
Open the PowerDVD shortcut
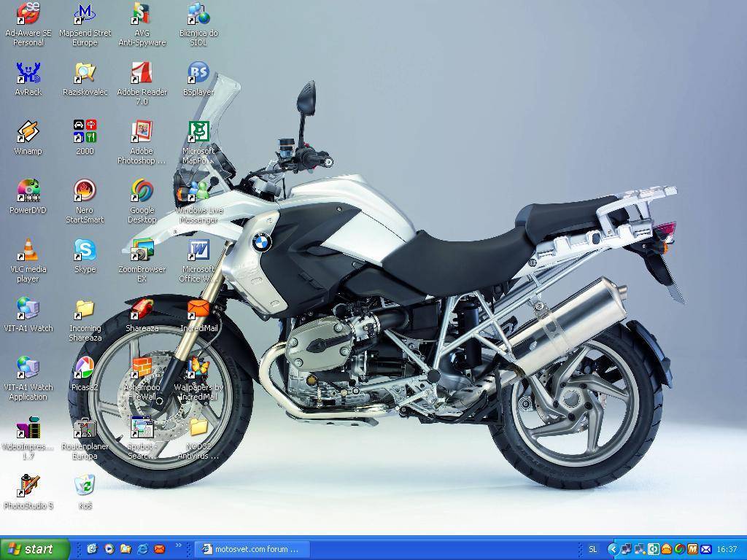pyautogui.click(x=28, y=197)
